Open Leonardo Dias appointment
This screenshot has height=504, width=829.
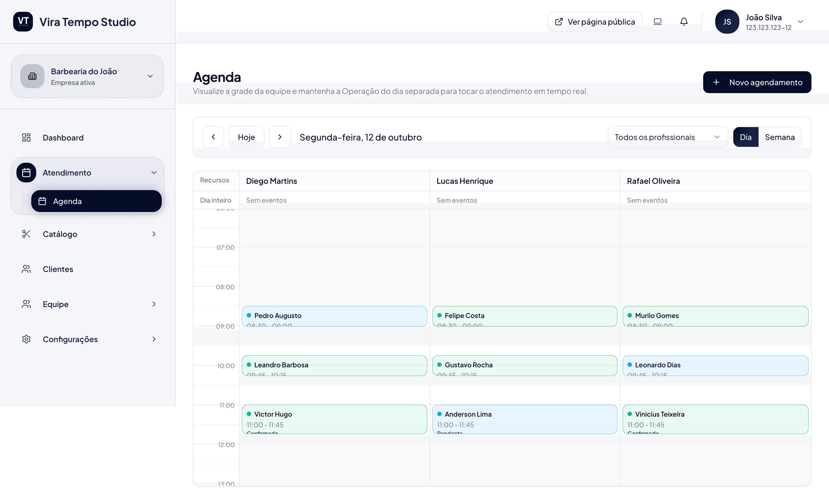715,365
